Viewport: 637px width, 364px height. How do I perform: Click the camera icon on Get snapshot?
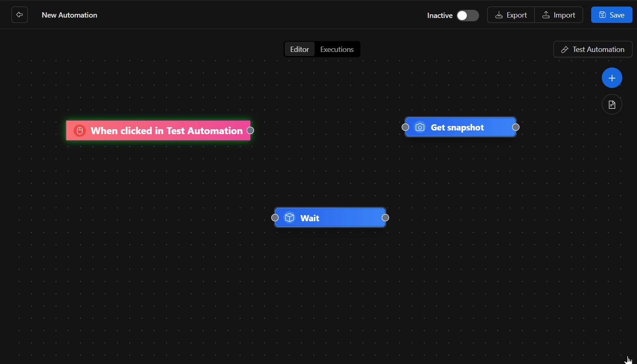pyautogui.click(x=420, y=127)
